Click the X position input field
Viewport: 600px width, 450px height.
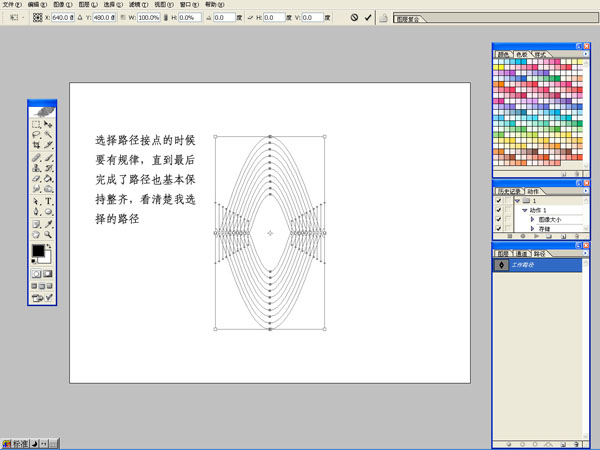click(61, 18)
